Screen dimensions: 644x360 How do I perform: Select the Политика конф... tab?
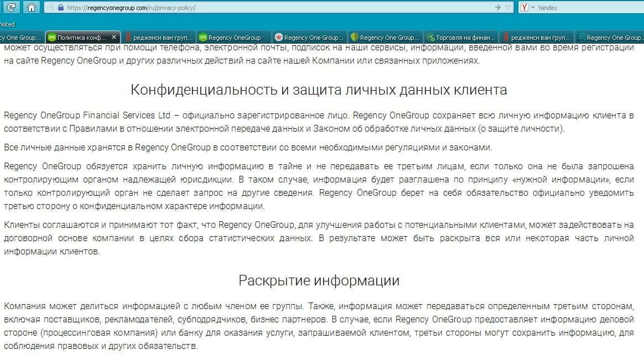(x=81, y=38)
